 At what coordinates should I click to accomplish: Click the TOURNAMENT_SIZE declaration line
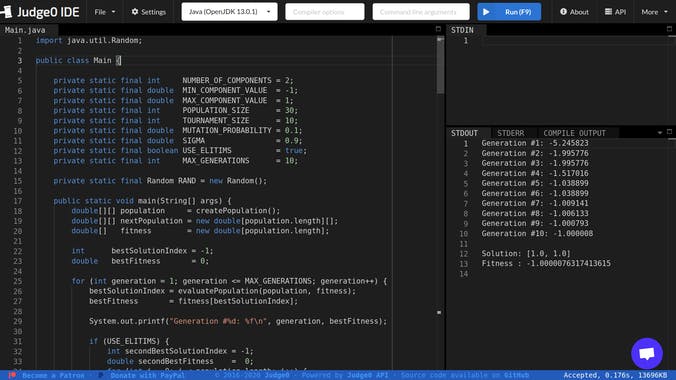click(x=175, y=121)
